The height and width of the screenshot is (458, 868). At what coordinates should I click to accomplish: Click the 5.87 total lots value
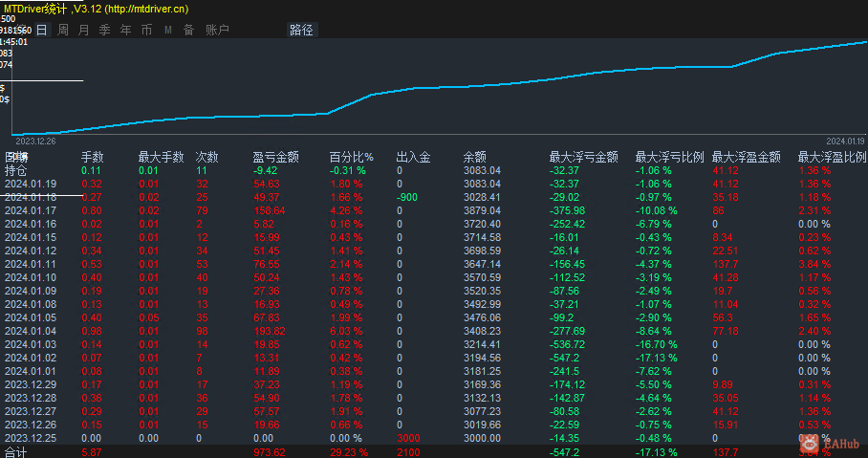click(92, 452)
